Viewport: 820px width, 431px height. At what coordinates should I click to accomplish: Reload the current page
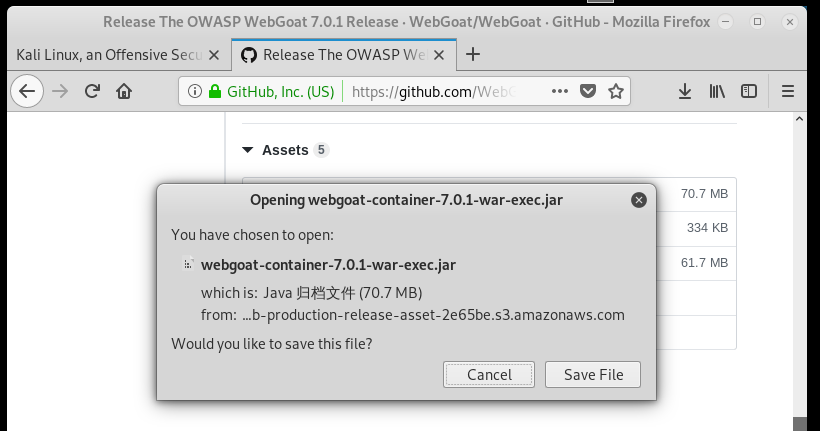[92, 92]
